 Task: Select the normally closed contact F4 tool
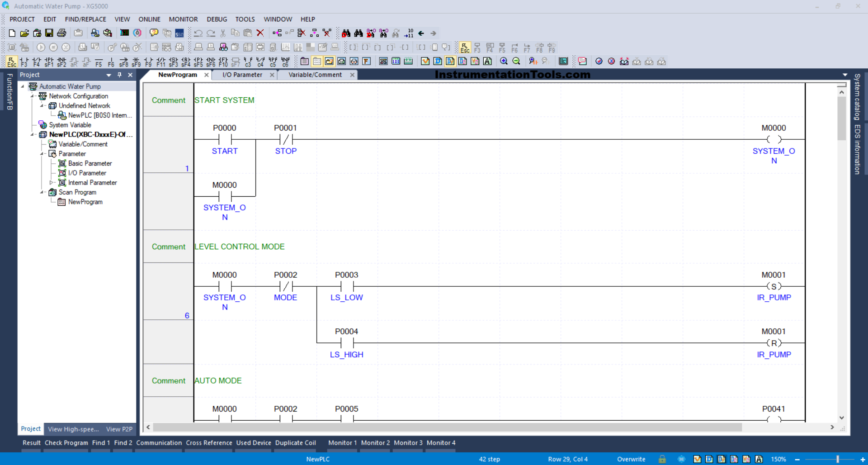(37, 62)
